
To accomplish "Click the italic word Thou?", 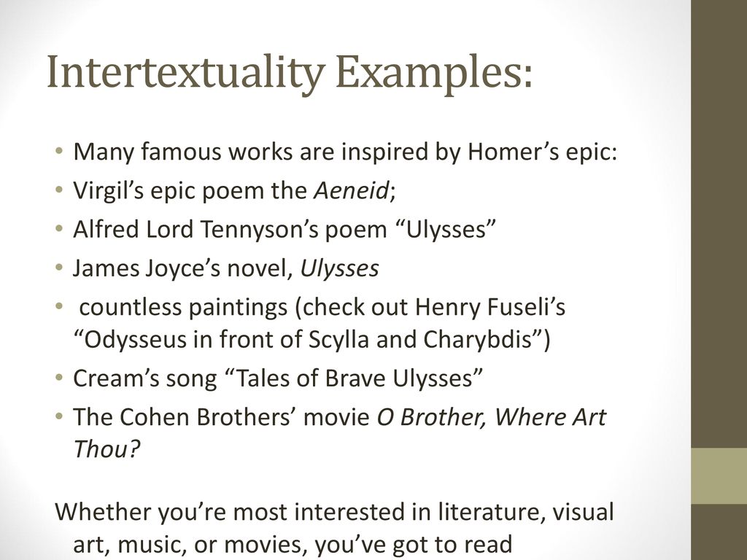I will [x=107, y=448].
